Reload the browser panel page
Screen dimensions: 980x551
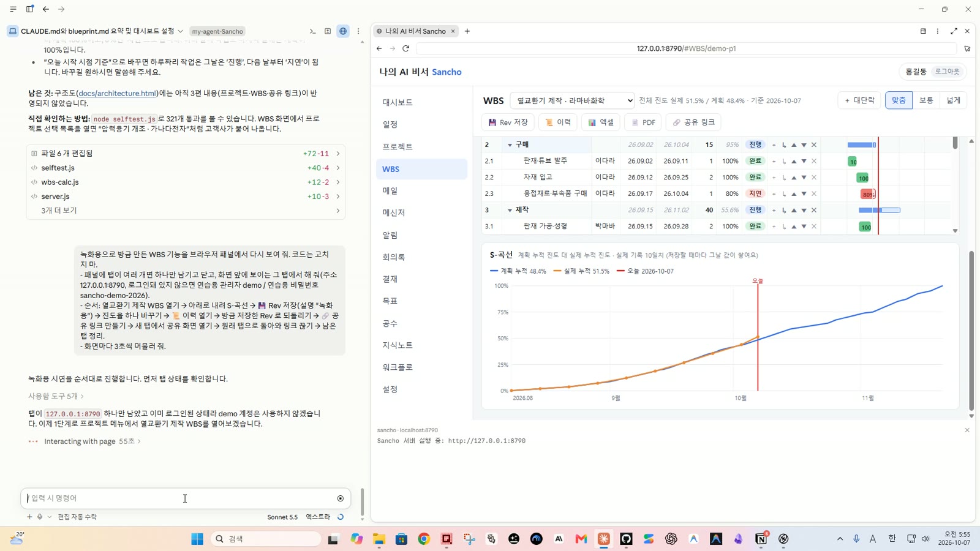(405, 48)
